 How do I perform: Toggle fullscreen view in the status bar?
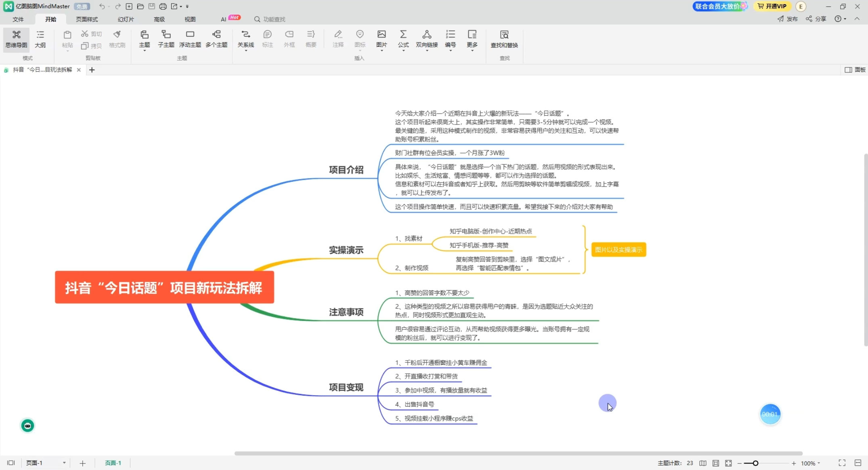tap(841, 463)
